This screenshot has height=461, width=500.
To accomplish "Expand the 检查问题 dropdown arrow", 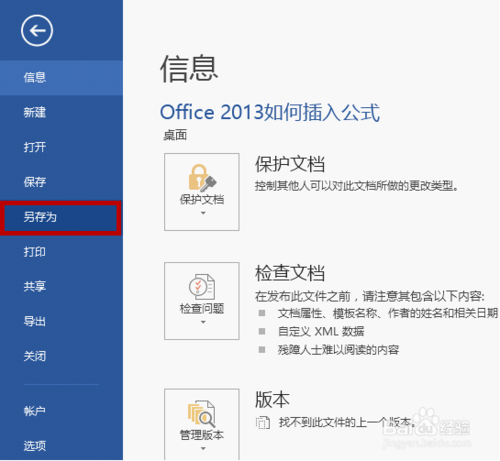I will coord(203,322).
